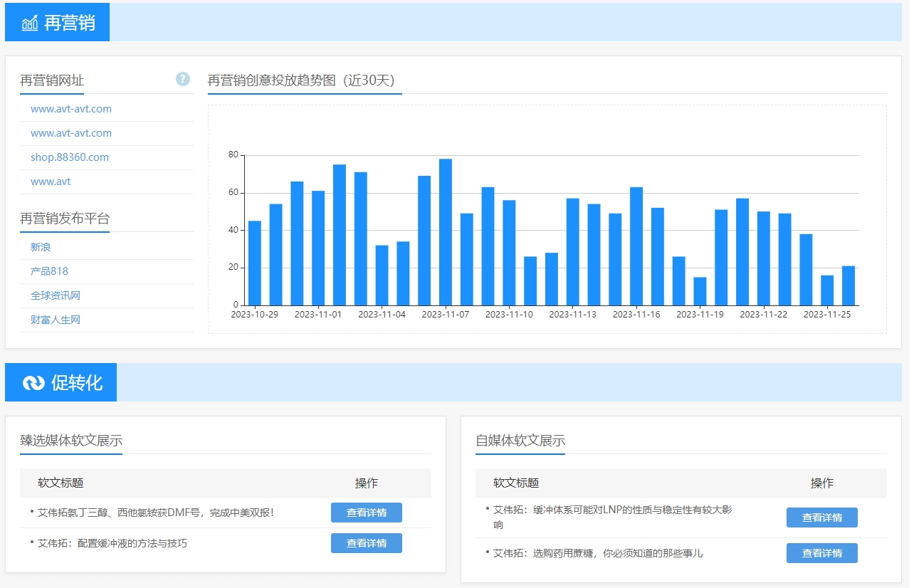View details for 配置缓冲液的方法与技巧 article
This screenshot has width=909, height=588.
366,543
